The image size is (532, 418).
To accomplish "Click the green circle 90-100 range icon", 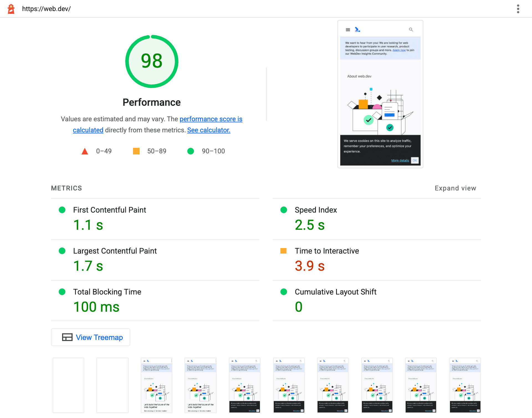I will point(192,151).
